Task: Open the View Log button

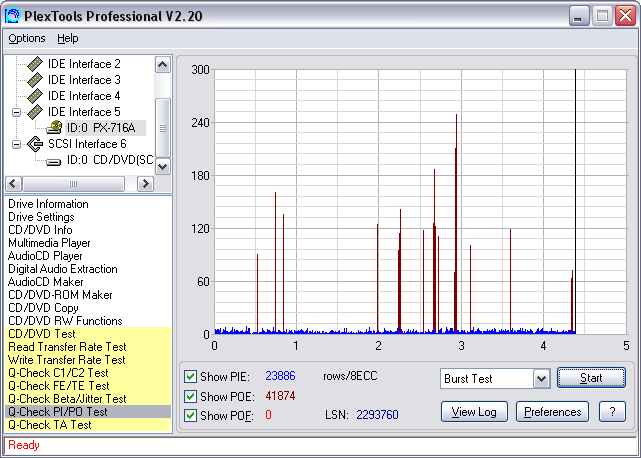Action: pos(474,412)
